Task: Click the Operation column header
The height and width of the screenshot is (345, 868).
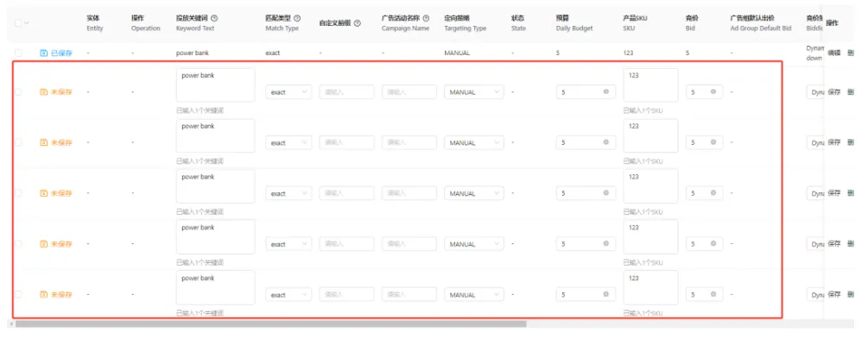Action: (x=146, y=23)
